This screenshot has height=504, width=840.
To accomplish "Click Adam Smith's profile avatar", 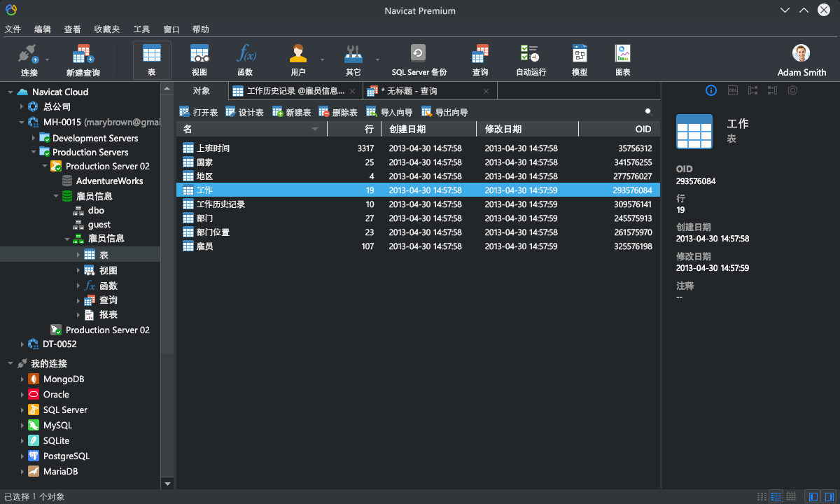I will pyautogui.click(x=801, y=53).
